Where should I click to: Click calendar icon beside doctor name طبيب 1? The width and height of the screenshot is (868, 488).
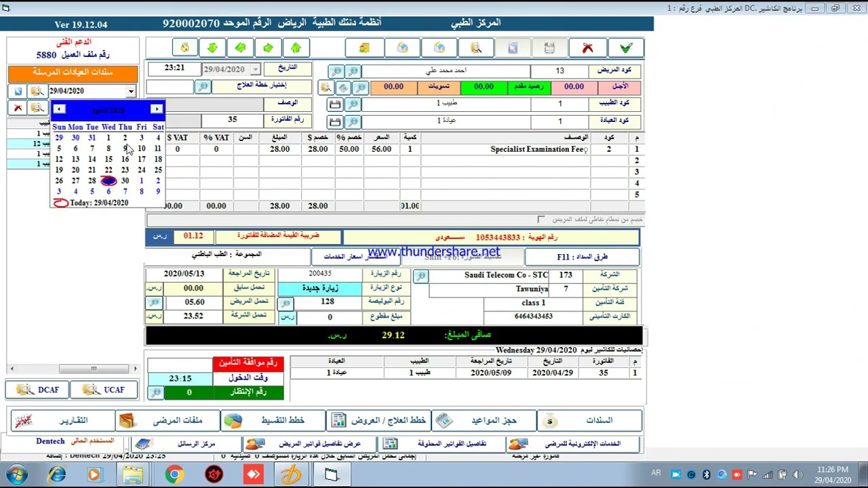(335, 104)
